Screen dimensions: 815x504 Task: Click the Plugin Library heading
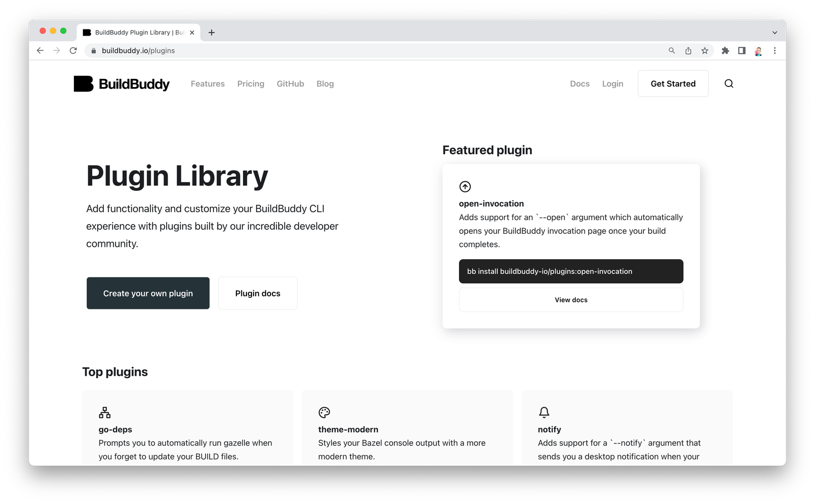click(177, 176)
